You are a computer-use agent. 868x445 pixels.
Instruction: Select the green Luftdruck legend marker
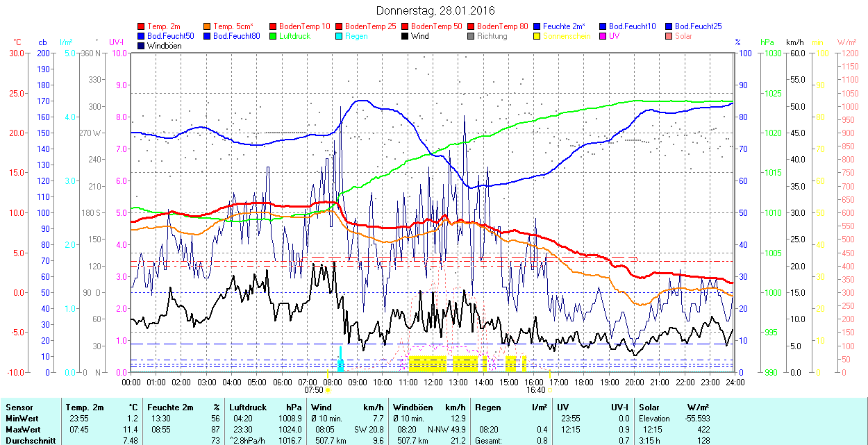(274, 36)
